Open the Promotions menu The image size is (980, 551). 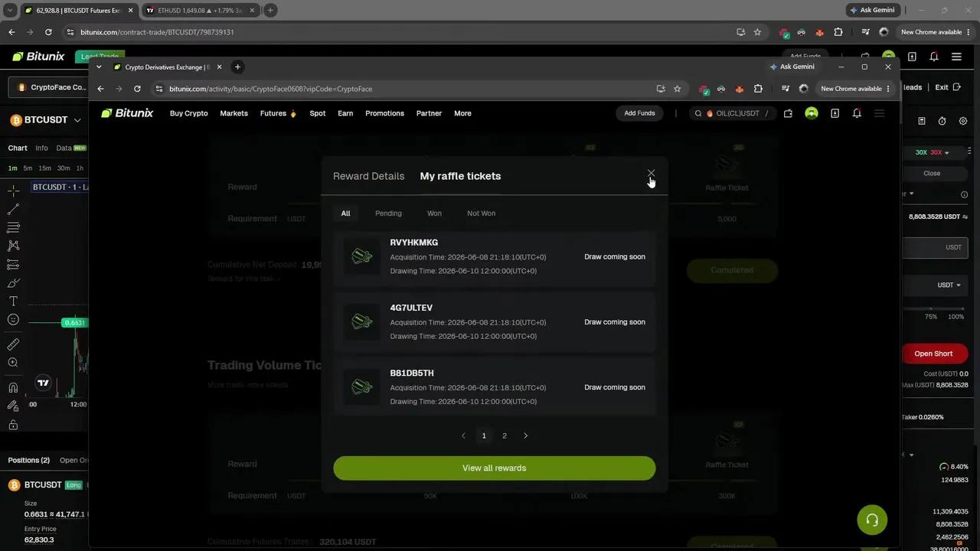(384, 113)
